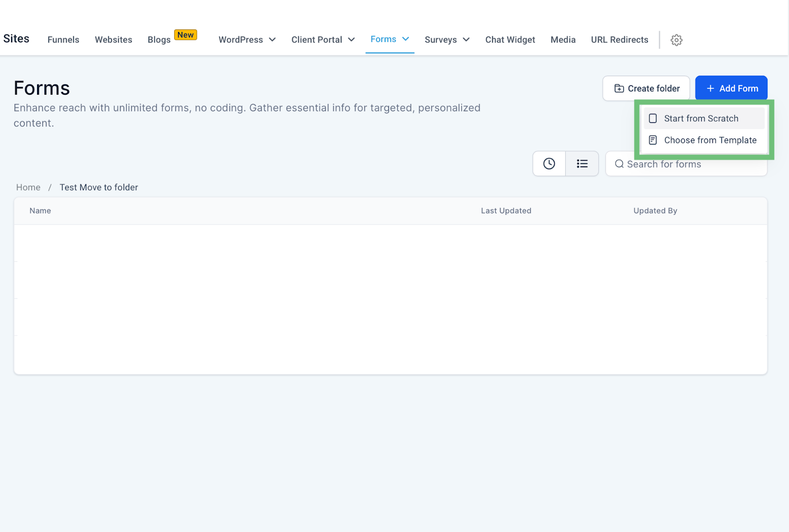Click the blank page icon beside Start from Scratch
The height and width of the screenshot is (532, 789).
coord(652,118)
